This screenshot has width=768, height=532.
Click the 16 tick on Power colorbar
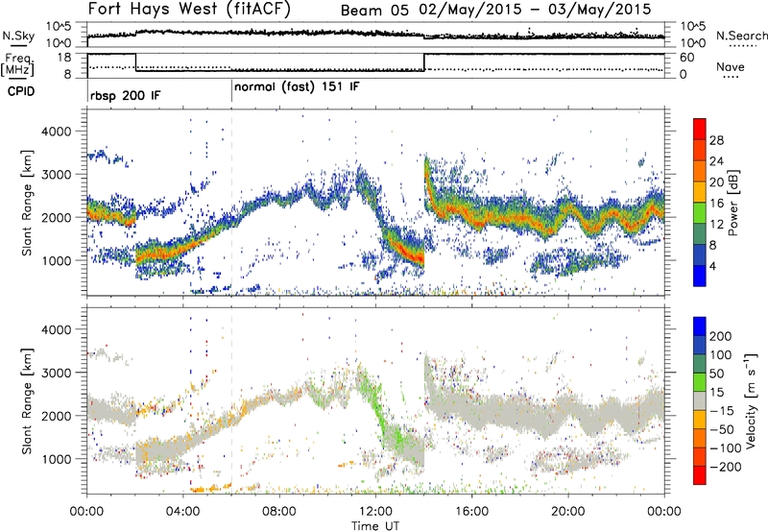716,204
